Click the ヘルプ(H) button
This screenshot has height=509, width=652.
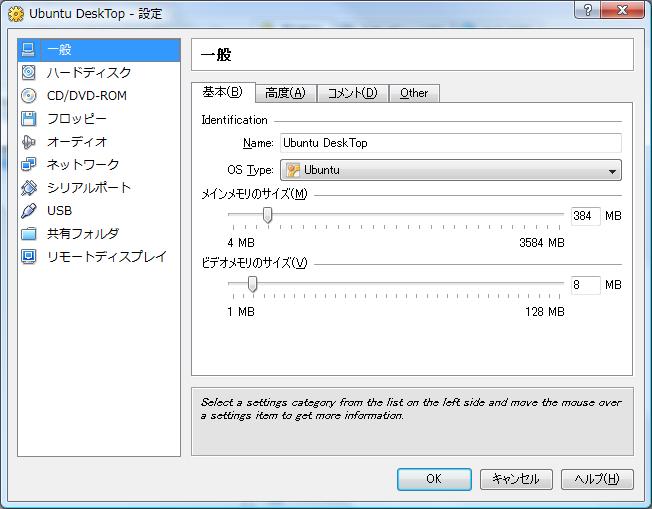pos(597,479)
